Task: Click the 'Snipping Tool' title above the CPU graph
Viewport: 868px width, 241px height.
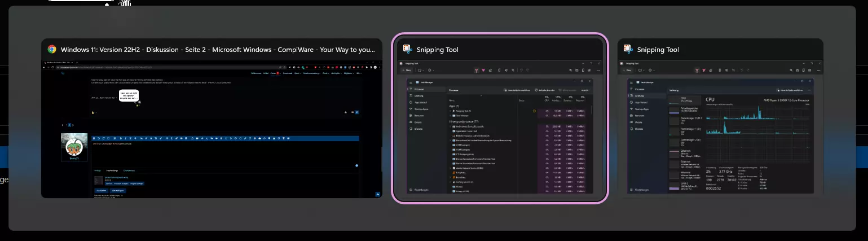Action: click(658, 50)
